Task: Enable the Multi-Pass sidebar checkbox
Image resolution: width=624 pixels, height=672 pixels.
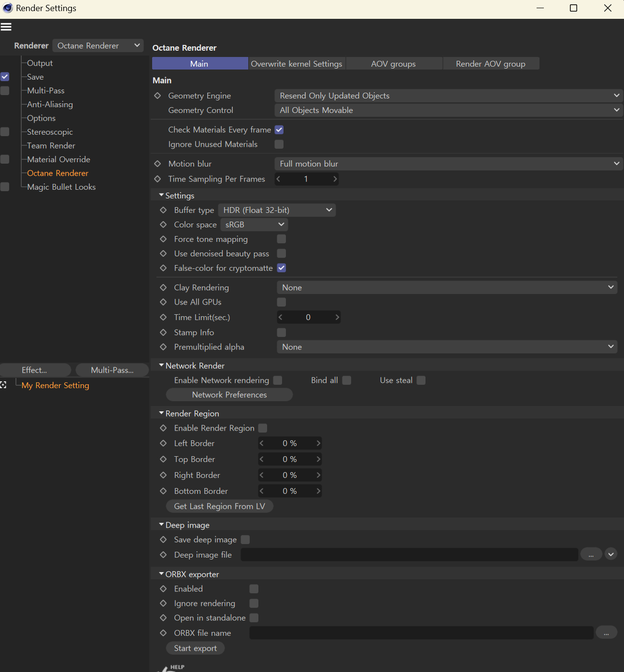Action: (x=5, y=91)
